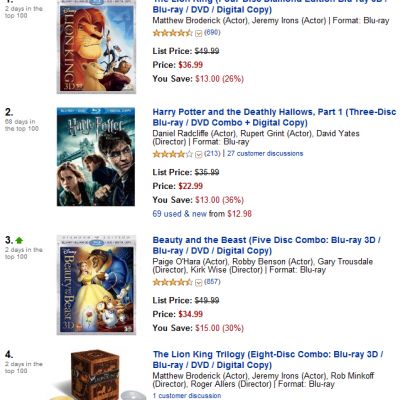
Task: Click the Lion King star rating icon
Action: [x=172, y=33]
